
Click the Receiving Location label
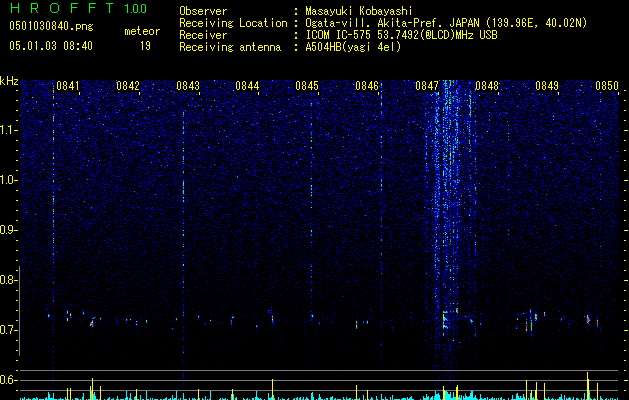(x=233, y=23)
